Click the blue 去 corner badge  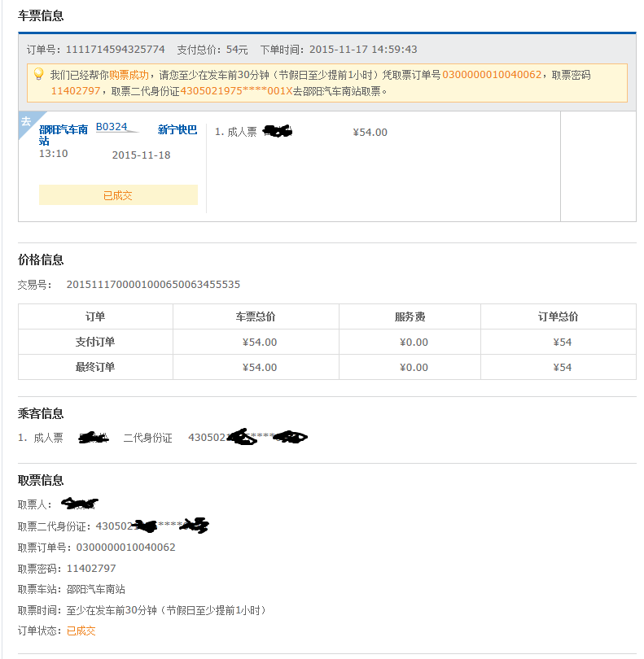click(26, 121)
